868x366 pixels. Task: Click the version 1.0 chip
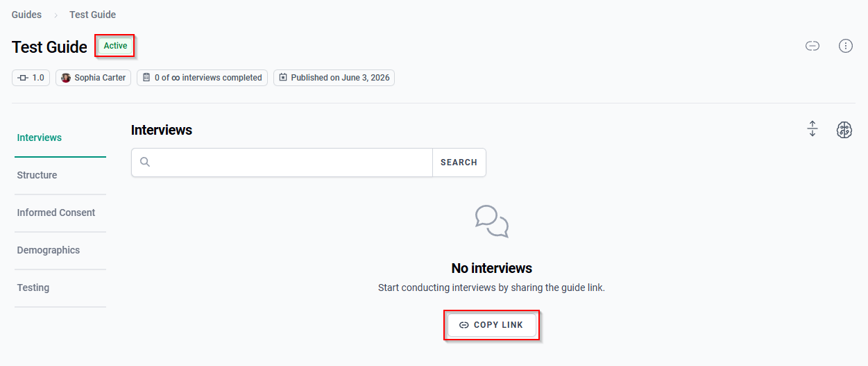pyautogui.click(x=31, y=78)
